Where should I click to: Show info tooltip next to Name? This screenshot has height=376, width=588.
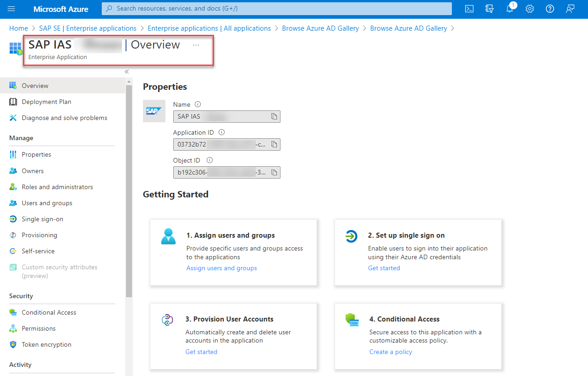point(198,104)
